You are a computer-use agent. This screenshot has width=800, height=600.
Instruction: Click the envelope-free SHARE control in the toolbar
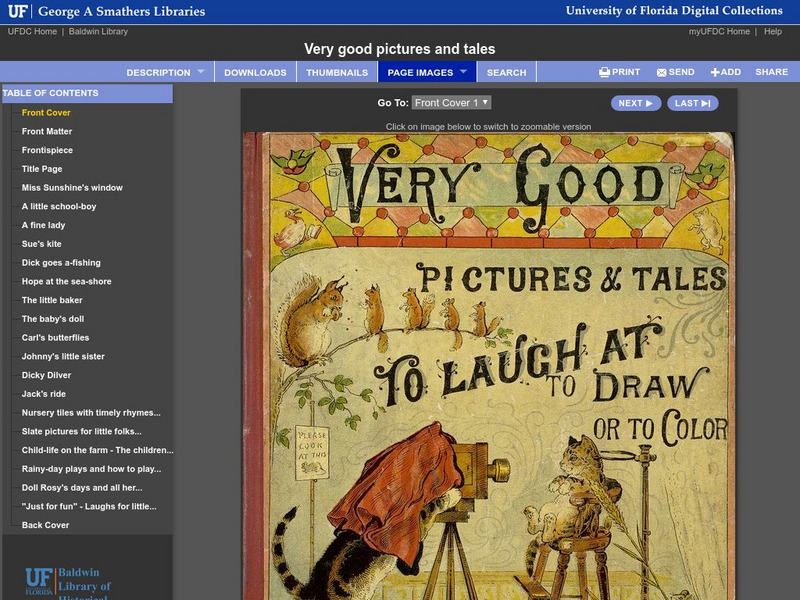771,72
